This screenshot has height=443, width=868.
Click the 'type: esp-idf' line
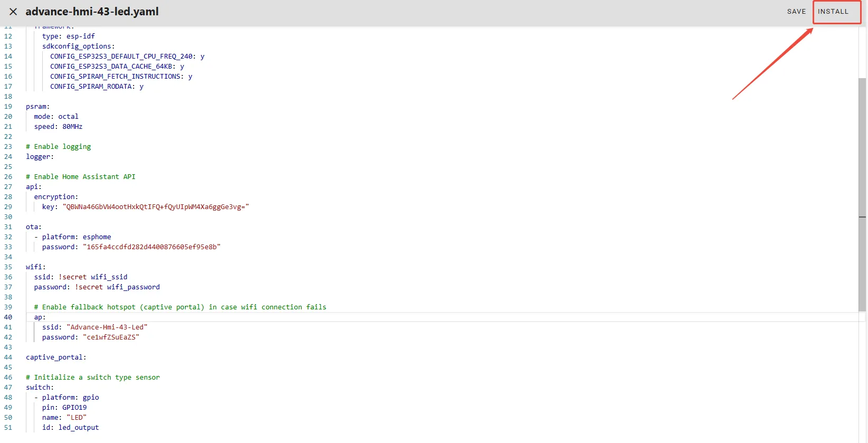[x=69, y=36]
